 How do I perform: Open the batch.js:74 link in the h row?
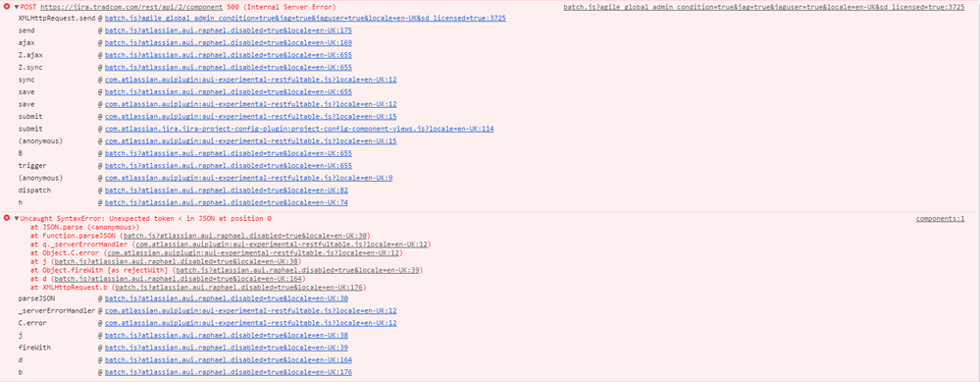coord(227,202)
